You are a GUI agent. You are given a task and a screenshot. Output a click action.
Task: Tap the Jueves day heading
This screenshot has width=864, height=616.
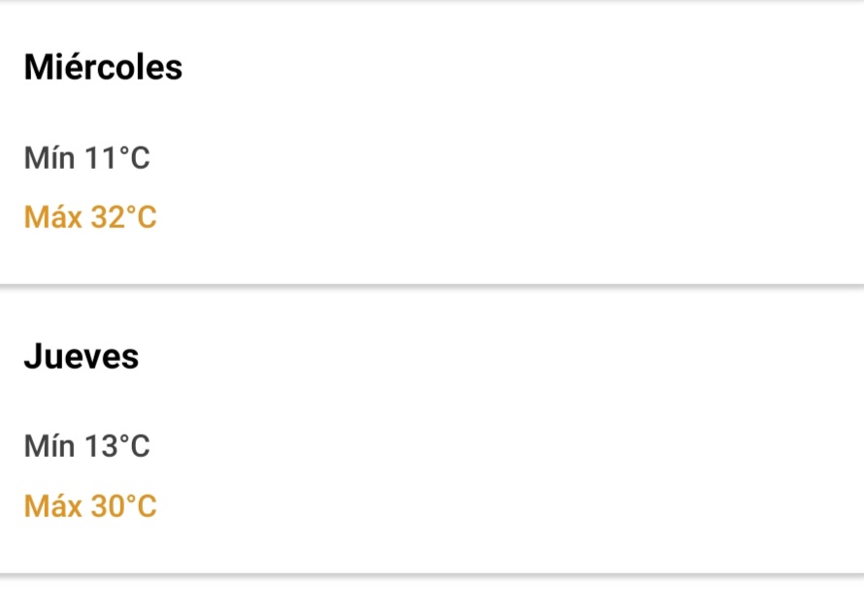click(81, 357)
